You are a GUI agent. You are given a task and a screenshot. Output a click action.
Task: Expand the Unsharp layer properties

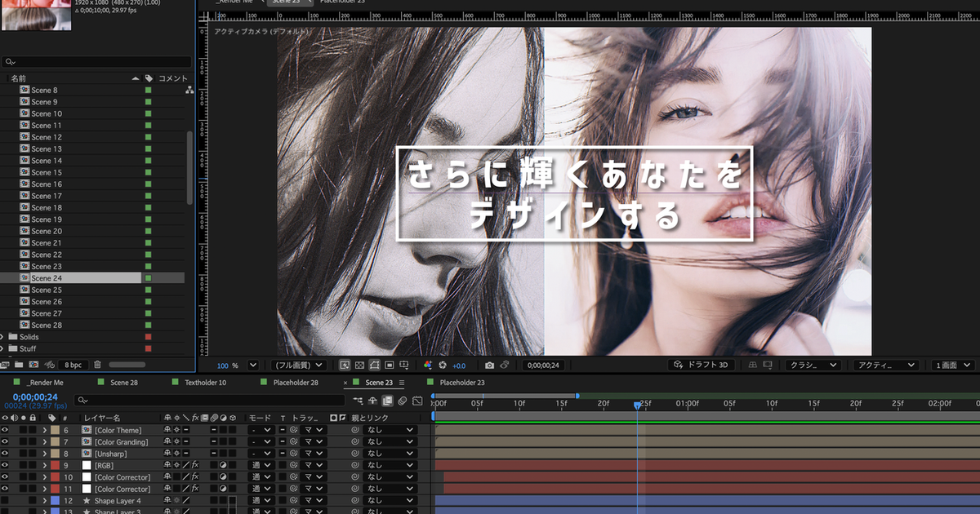click(x=44, y=454)
